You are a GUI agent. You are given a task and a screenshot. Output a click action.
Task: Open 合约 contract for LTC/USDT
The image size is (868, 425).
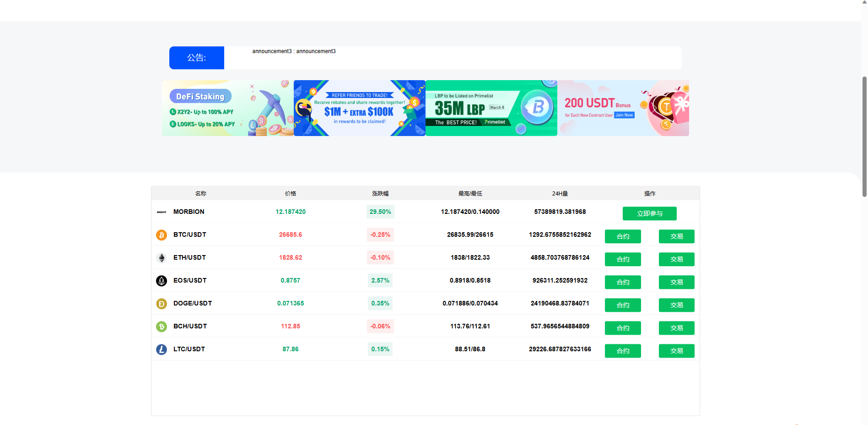tap(623, 351)
